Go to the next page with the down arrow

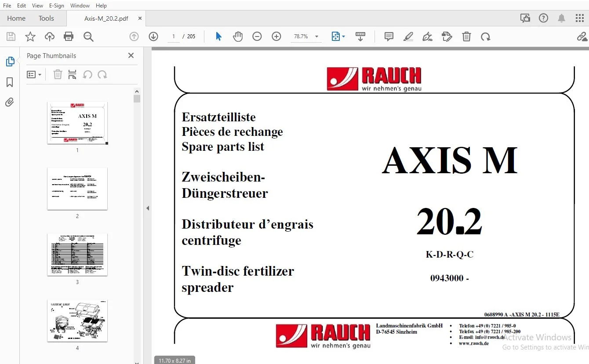pos(153,36)
